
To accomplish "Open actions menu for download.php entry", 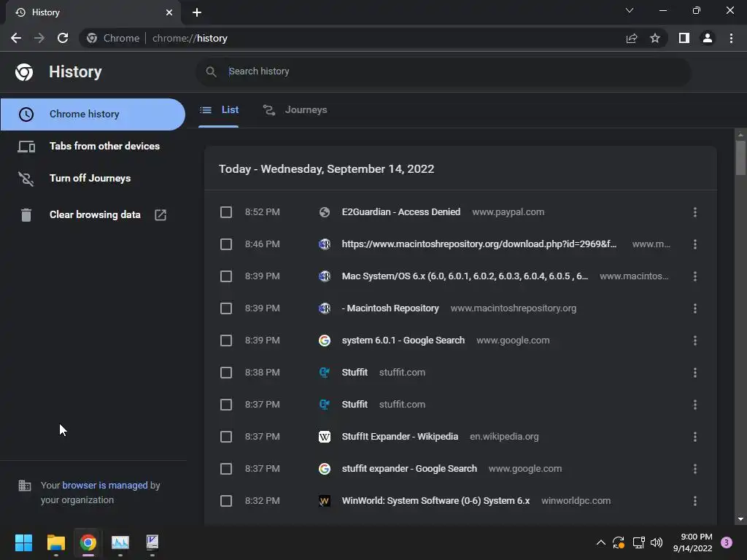I will (x=695, y=244).
